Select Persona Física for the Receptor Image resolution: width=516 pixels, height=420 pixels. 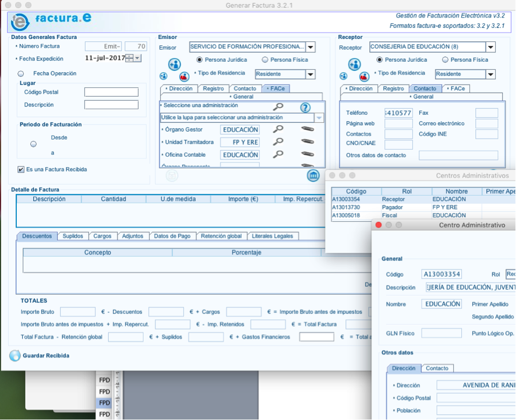pos(445,59)
